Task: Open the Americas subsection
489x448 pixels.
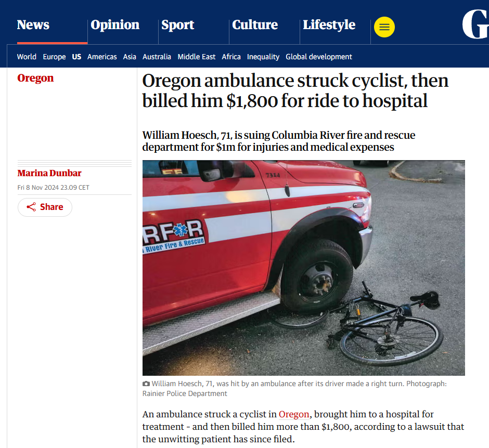Action: (x=102, y=57)
